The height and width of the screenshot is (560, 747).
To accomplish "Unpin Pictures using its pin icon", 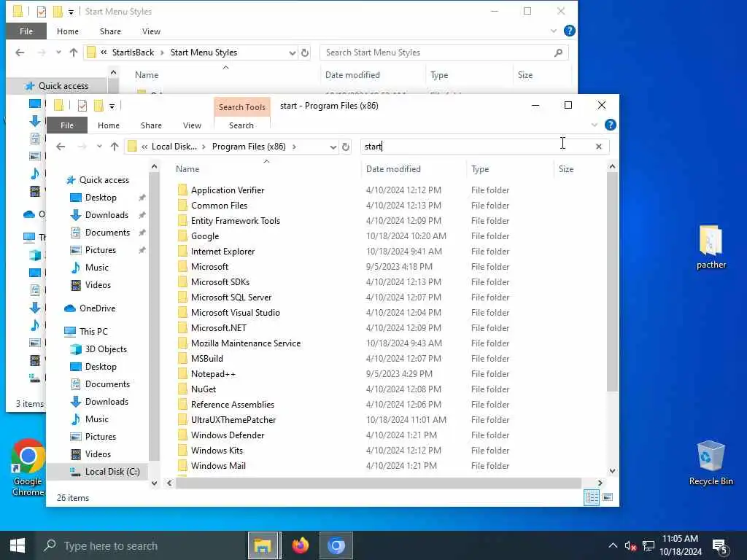I will pos(142,250).
